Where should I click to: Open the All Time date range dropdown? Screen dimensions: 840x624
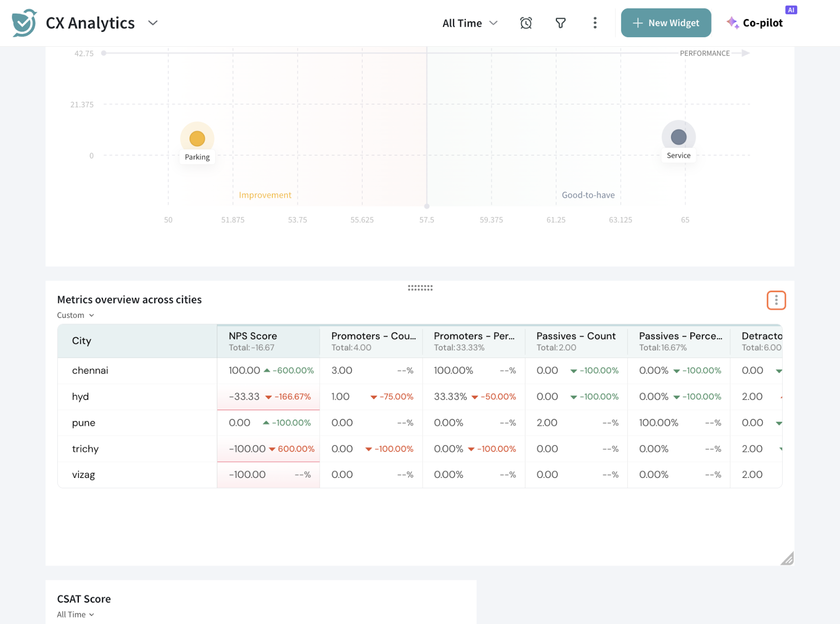pyautogui.click(x=469, y=23)
